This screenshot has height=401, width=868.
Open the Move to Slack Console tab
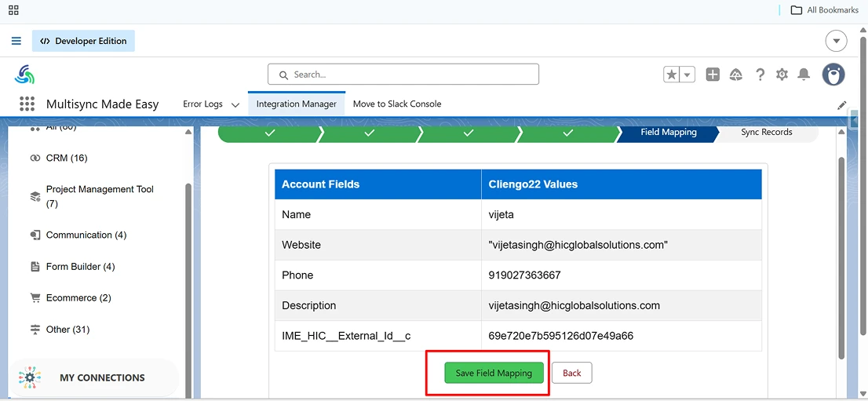pos(397,104)
